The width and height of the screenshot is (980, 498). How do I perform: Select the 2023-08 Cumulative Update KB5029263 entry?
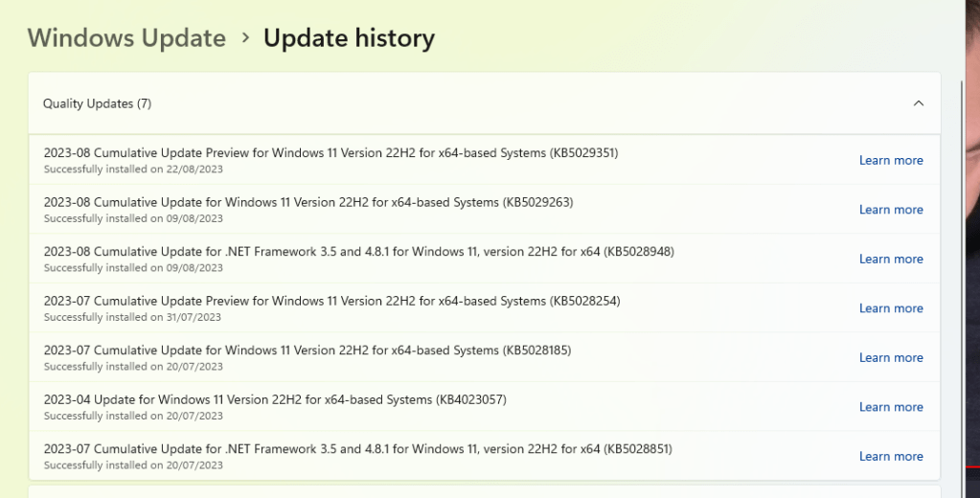point(485,210)
